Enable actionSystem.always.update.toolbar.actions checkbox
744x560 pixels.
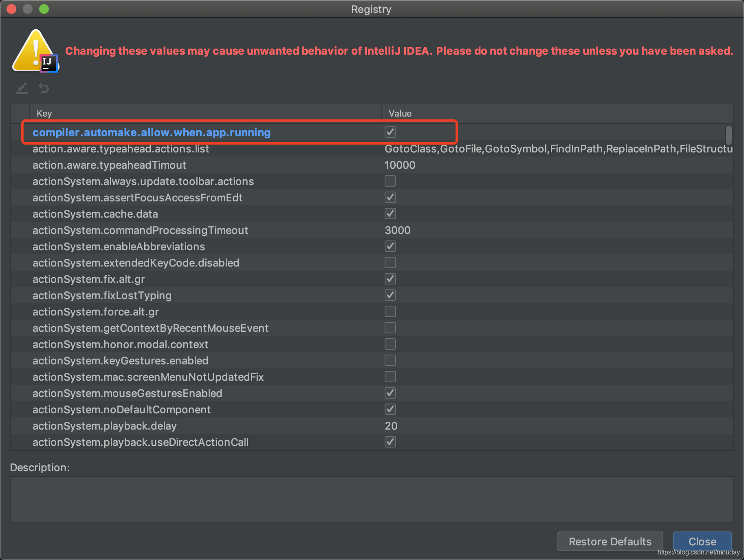[x=390, y=181]
